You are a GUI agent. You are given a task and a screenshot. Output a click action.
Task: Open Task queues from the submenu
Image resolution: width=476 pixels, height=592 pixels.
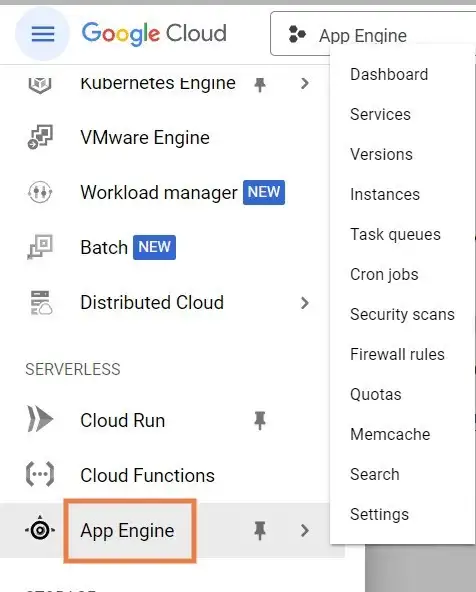[395, 234]
